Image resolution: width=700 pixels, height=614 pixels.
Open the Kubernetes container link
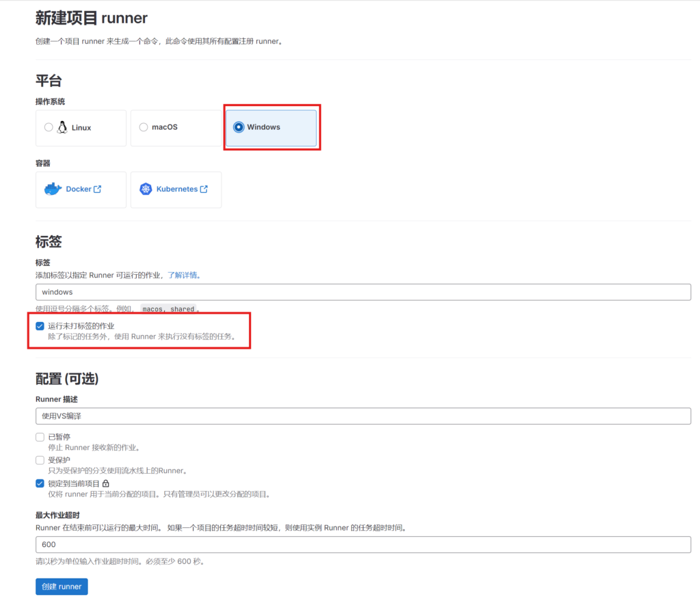(176, 189)
